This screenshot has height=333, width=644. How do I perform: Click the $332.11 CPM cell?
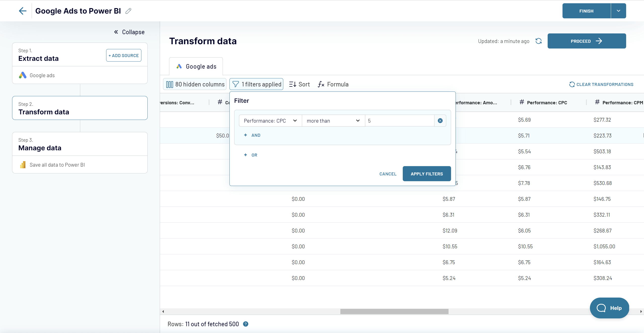point(602,215)
